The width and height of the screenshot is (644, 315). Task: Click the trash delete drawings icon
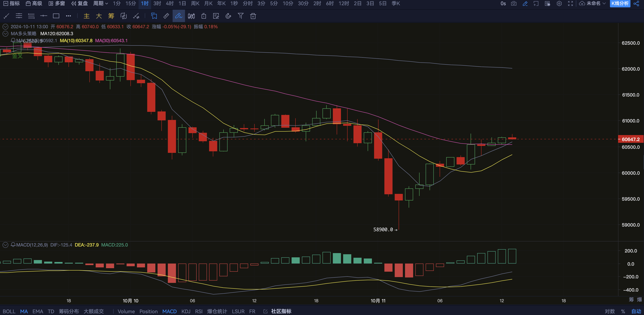point(253,16)
